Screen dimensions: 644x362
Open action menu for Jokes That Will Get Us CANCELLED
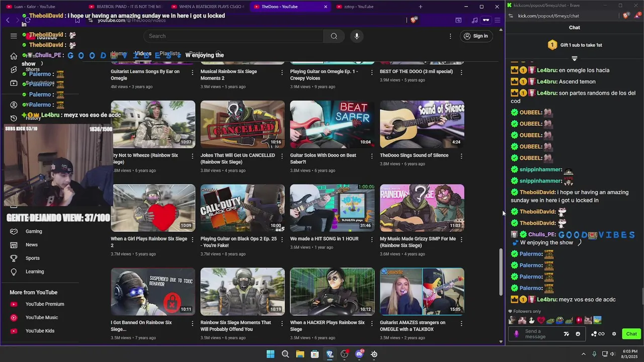282,156
